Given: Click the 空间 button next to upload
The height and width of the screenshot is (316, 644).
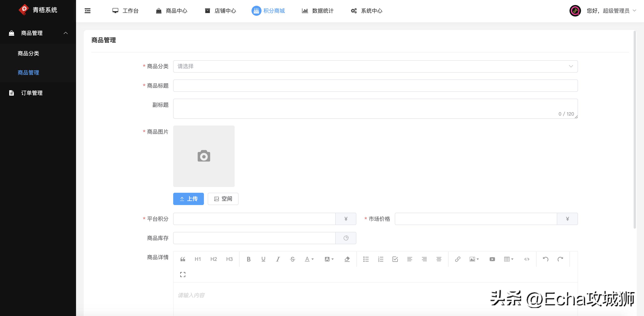Looking at the screenshot, I should (223, 199).
